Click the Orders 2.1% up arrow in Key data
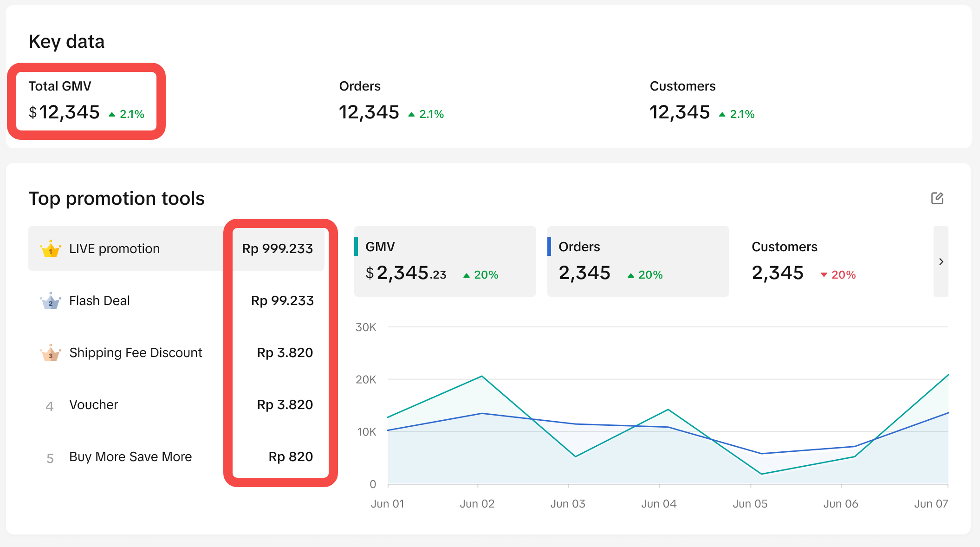Image resolution: width=980 pixels, height=547 pixels. click(411, 114)
